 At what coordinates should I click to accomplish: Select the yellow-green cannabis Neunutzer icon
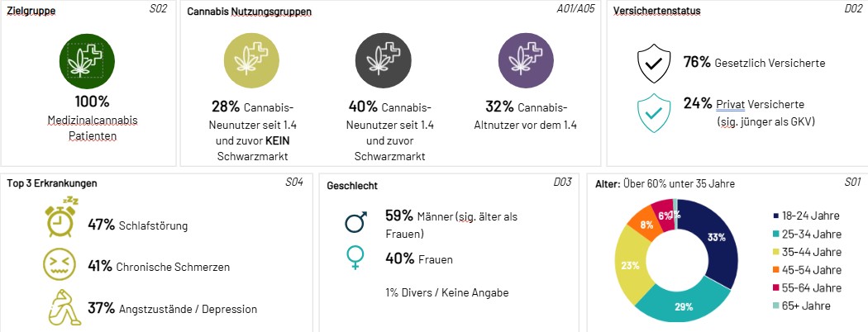[251, 61]
